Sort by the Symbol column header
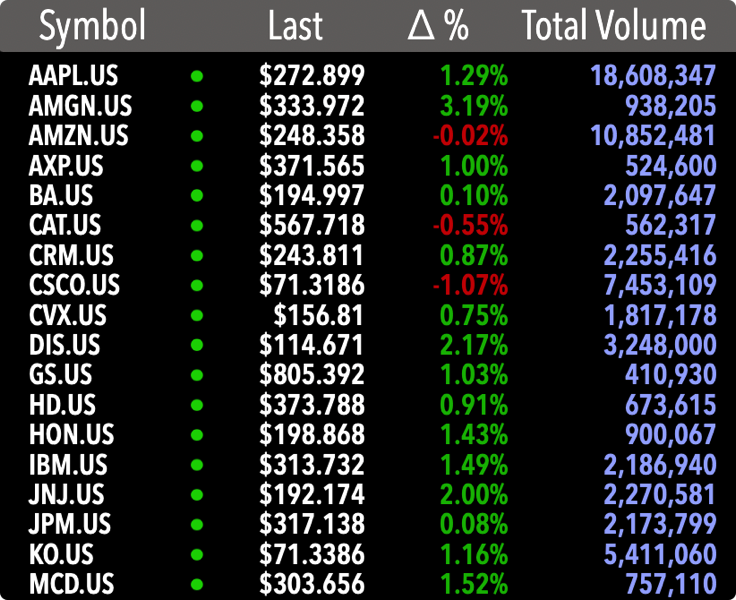Image resolution: width=736 pixels, height=600 pixels. pyautogui.click(x=92, y=26)
